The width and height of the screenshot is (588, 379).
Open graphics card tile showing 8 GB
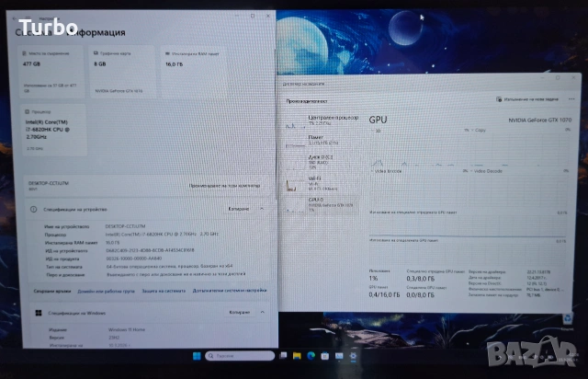tap(122, 72)
